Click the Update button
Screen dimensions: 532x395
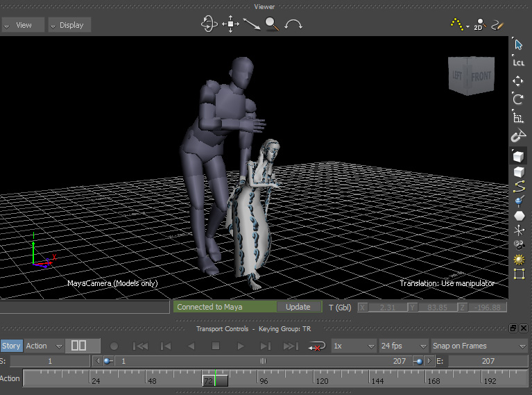pos(298,307)
